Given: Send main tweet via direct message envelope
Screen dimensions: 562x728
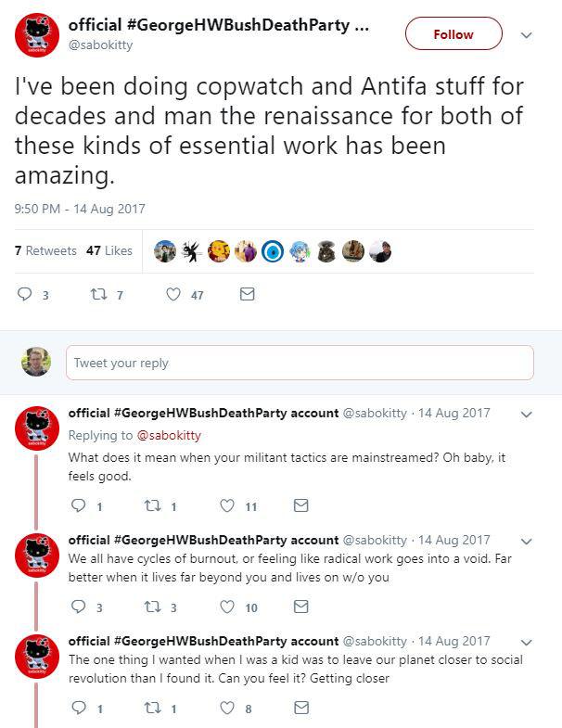Looking at the screenshot, I should 247,294.
